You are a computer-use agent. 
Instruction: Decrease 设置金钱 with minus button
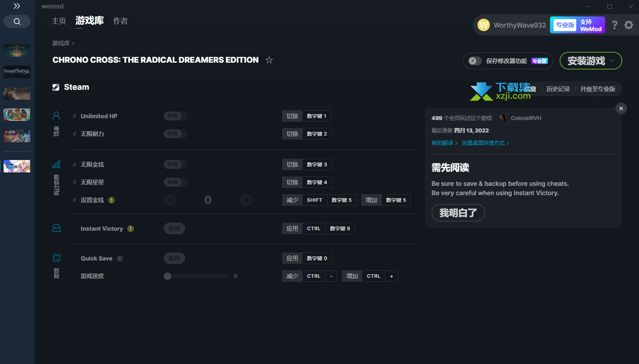point(170,200)
